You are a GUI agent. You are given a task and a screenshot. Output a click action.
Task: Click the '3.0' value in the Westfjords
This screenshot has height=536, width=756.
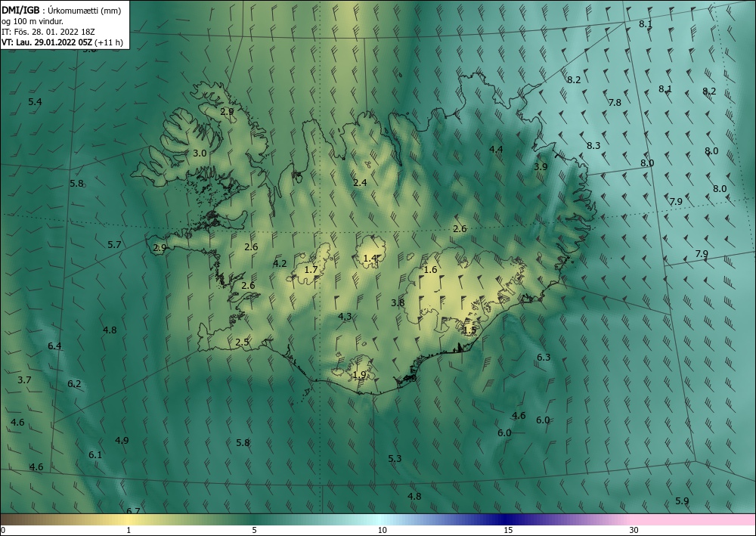coord(200,153)
